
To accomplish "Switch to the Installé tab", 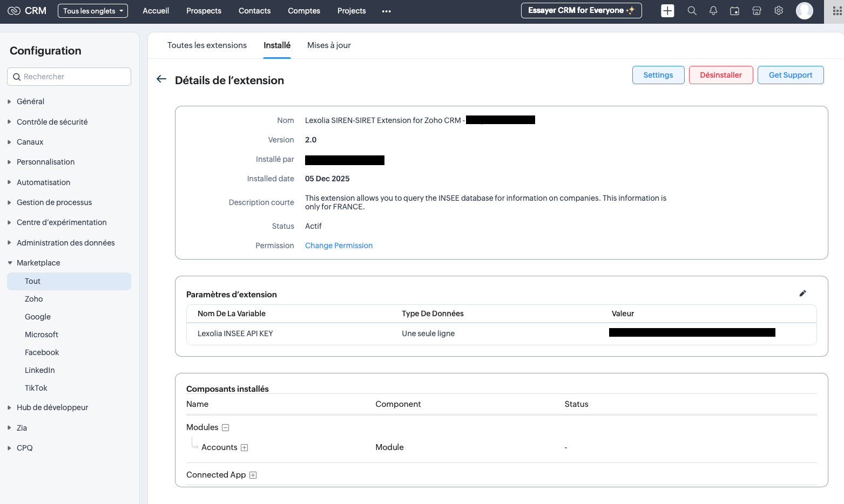I will click(277, 45).
